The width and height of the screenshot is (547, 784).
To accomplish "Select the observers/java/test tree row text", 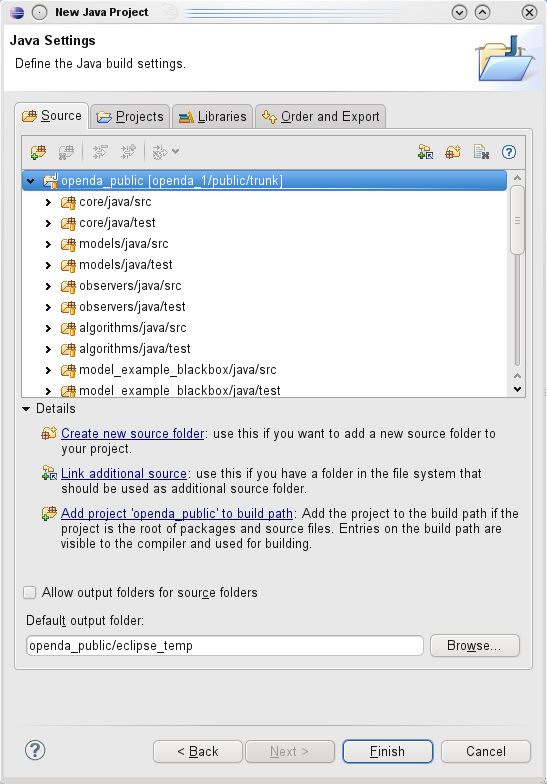I will (x=132, y=307).
